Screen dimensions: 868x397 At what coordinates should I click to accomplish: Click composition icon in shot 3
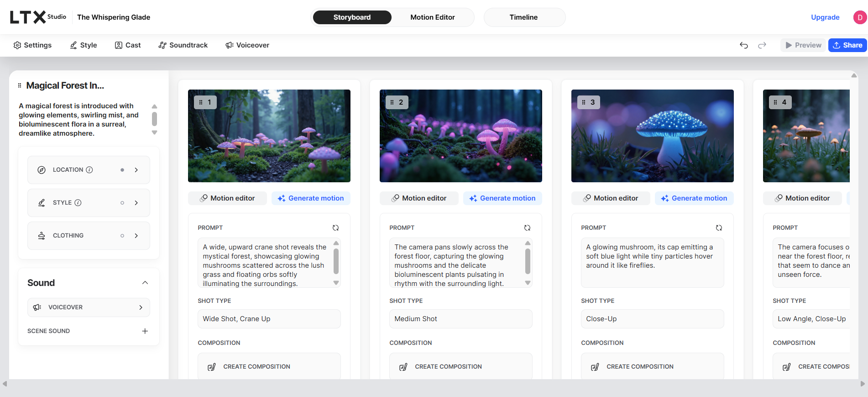pyautogui.click(x=595, y=367)
